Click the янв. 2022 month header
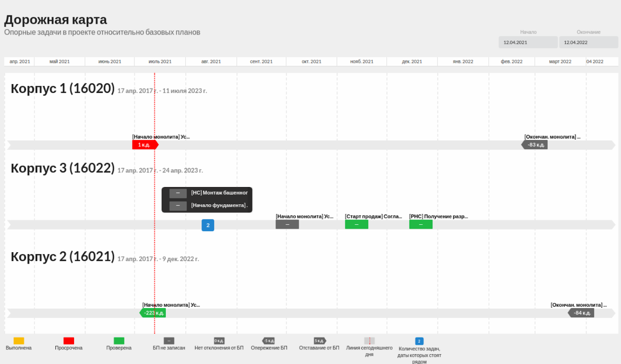 coord(463,62)
